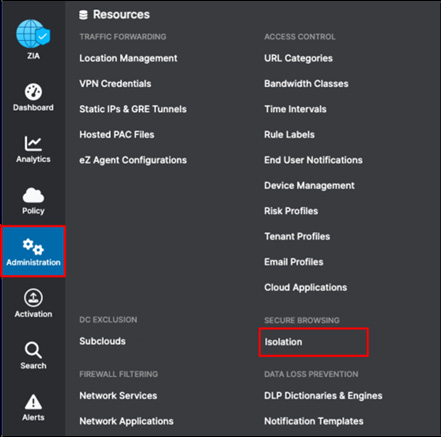Open Subclouds under DC Exclusion
Viewport: 441px width, 437px height.
102,341
